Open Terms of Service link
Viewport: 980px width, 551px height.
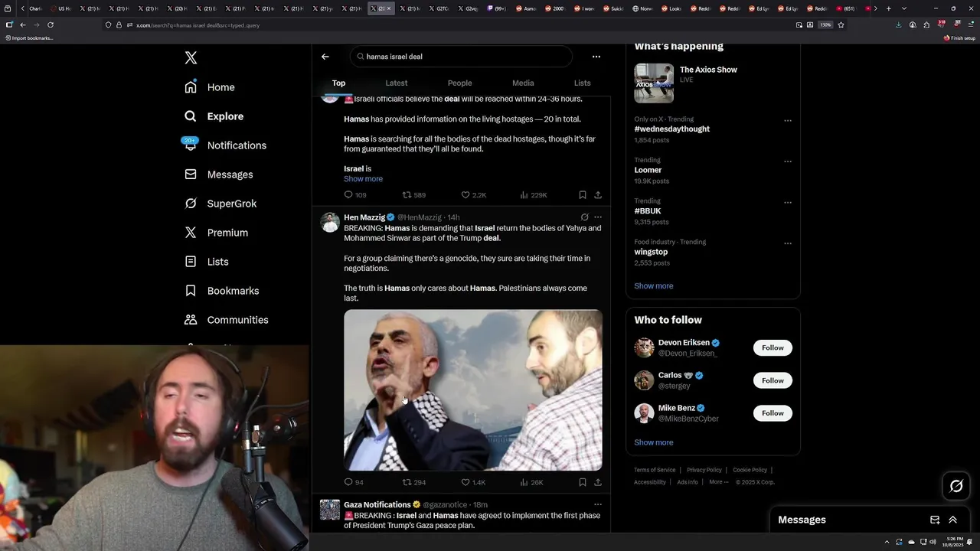click(x=655, y=470)
